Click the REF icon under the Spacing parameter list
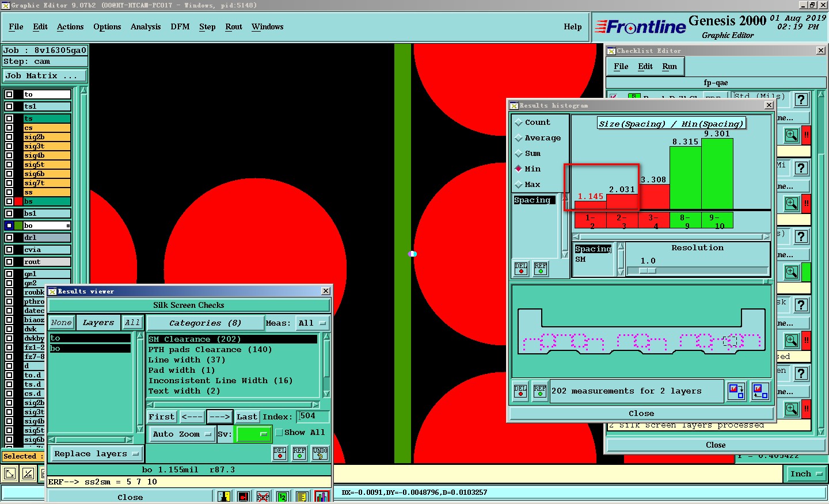The height and width of the screenshot is (504, 829). click(541, 269)
